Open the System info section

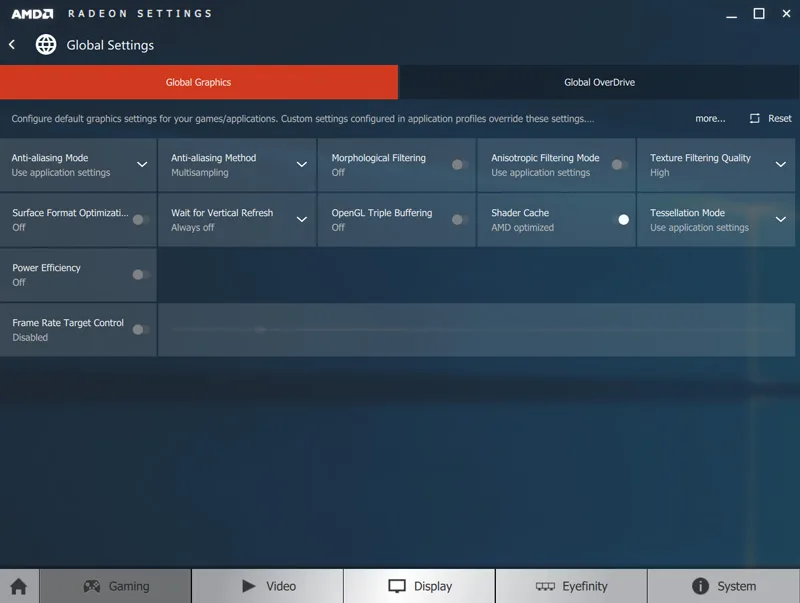pyautogui.click(x=723, y=586)
